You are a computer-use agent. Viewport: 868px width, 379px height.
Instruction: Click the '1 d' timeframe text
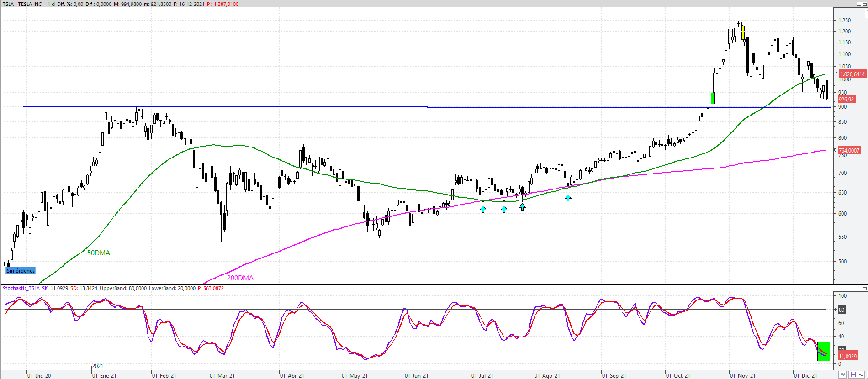[51, 4]
